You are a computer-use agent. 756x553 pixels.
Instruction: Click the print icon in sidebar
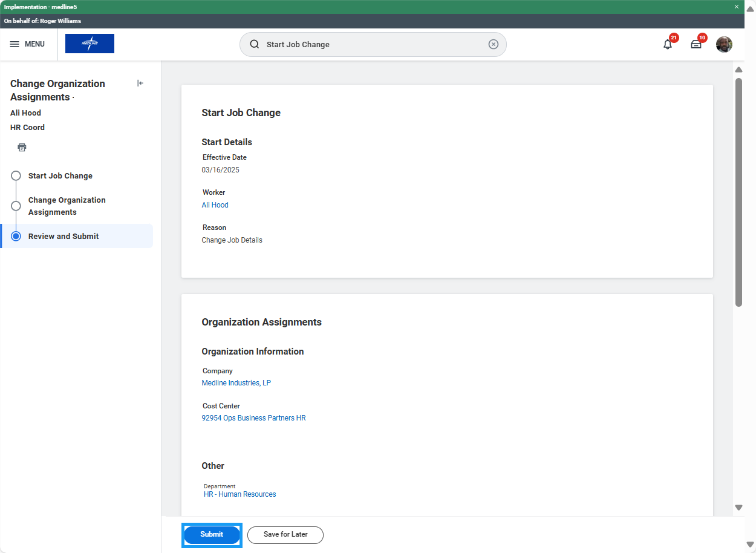[22, 147]
